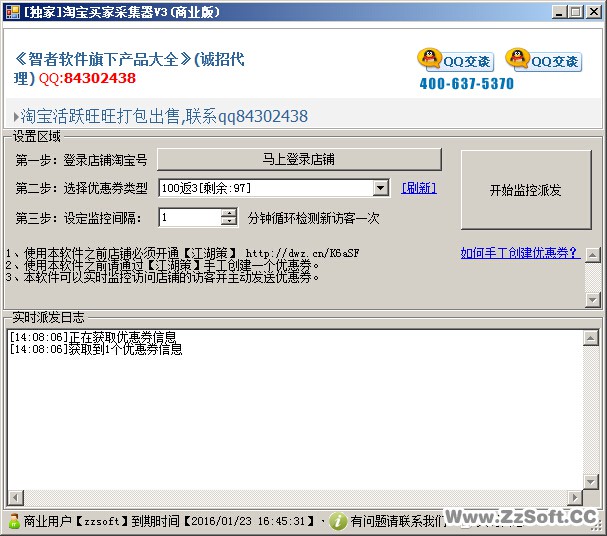Click into the monitor interval number field

coord(190,218)
